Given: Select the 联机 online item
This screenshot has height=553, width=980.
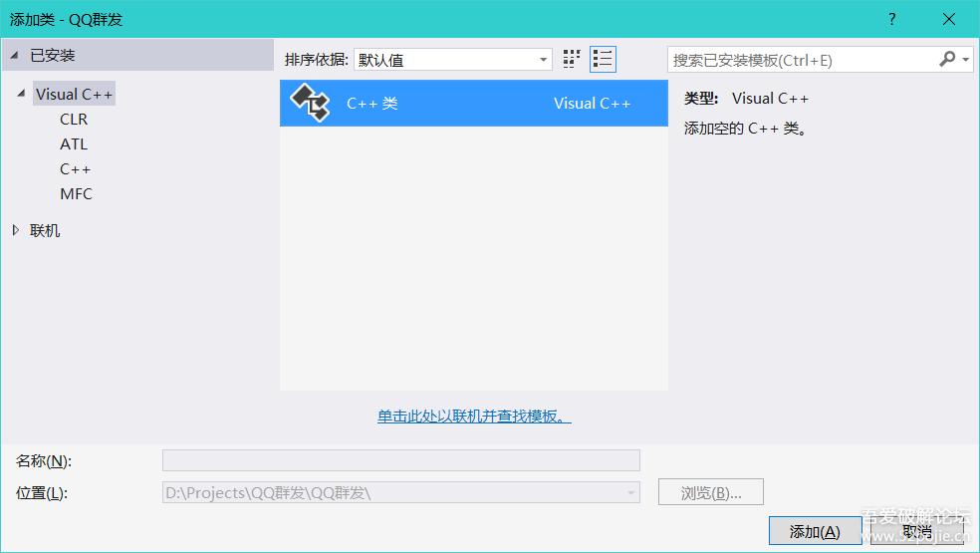Looking at the screenshot, I should point(45,230).
